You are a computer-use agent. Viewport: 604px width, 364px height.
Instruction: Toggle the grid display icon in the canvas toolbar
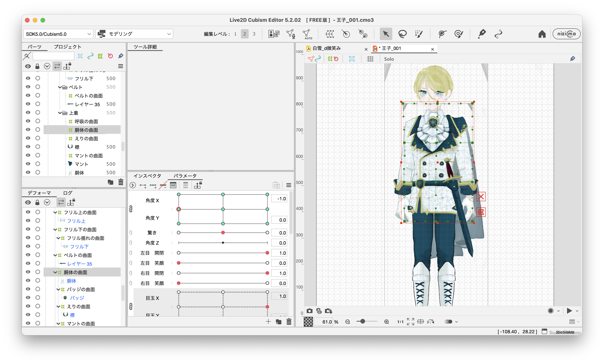(x=370, y=59)
